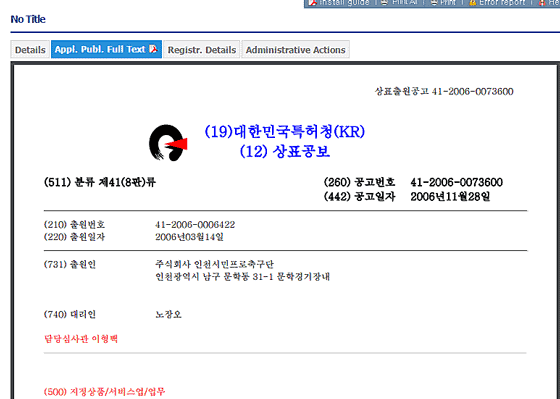Click the Install guide PDF icon
This screenshot has width=560, height=399.
[x=313, y=3]
